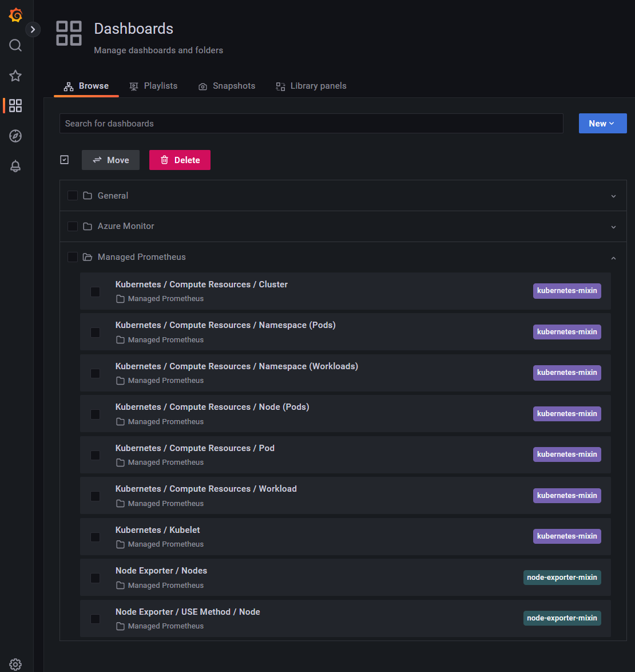This screenshot has height=672, width=635.
Task: Check the General folder checkbox
Action: tap(73, 196)
